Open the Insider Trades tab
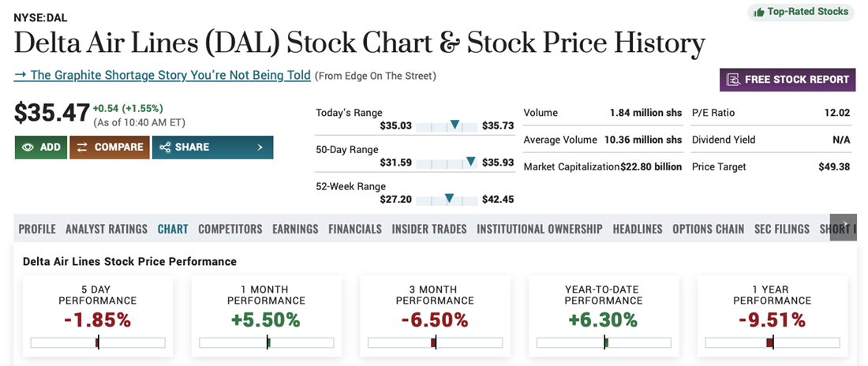Screen dimensions: 868x366 click(x=429, y=229)
